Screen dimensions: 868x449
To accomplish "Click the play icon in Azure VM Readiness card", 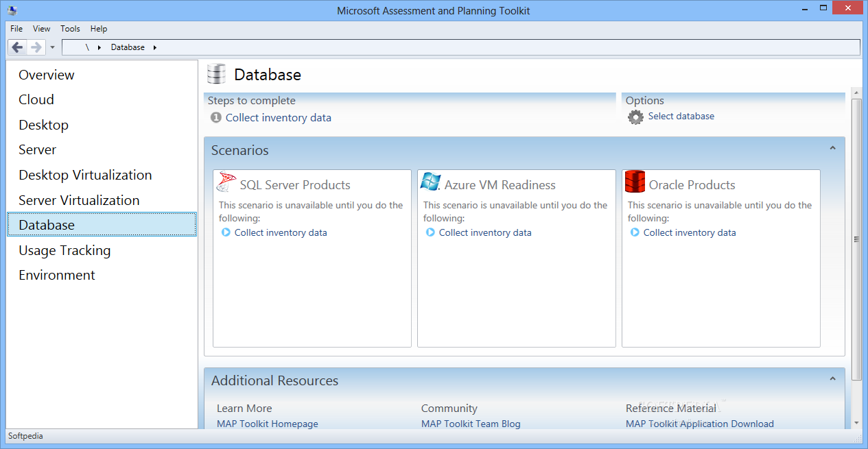I will point(430,232).
